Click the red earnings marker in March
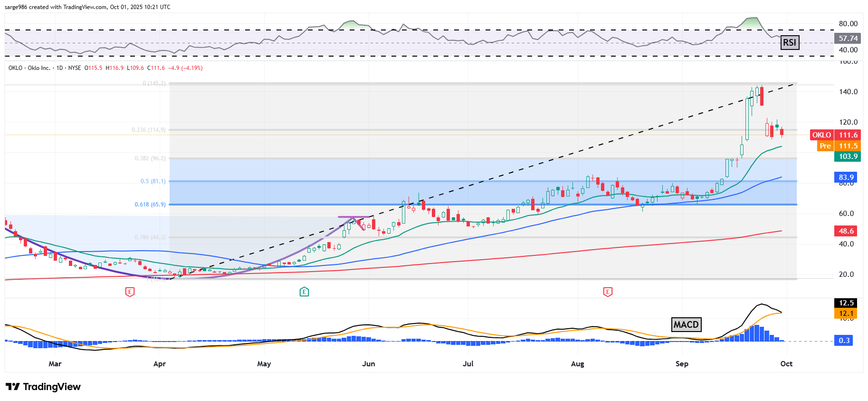The height and width of the screenshot is (401, 868). (x=130, y=292)
